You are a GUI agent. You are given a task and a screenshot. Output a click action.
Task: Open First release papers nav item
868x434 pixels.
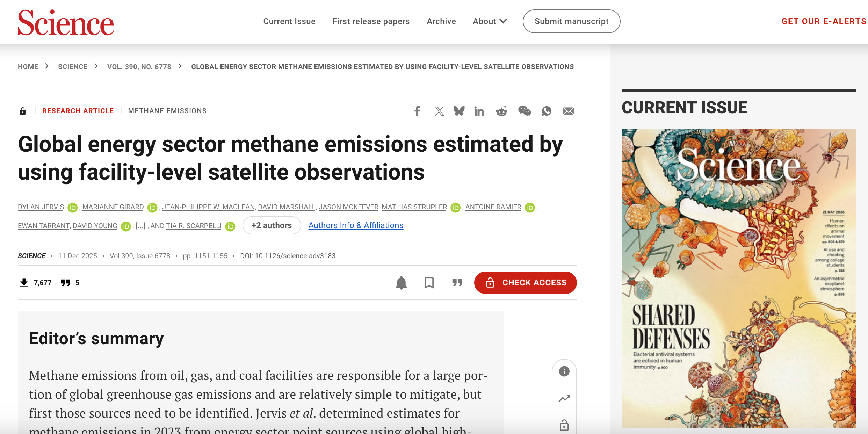(x=371, y=21)
